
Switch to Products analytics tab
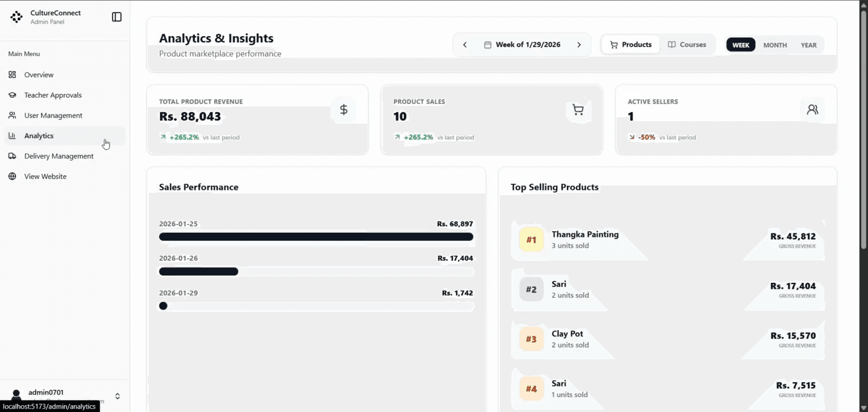click(x=631, y=45)
